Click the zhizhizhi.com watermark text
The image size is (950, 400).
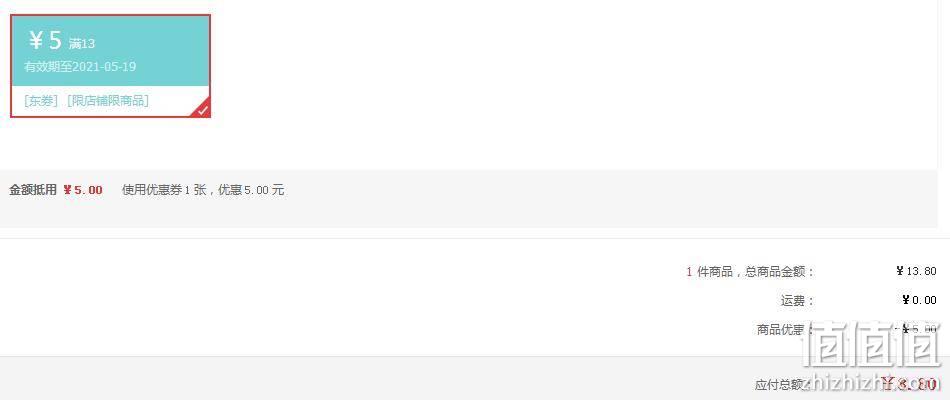point(870,382)
